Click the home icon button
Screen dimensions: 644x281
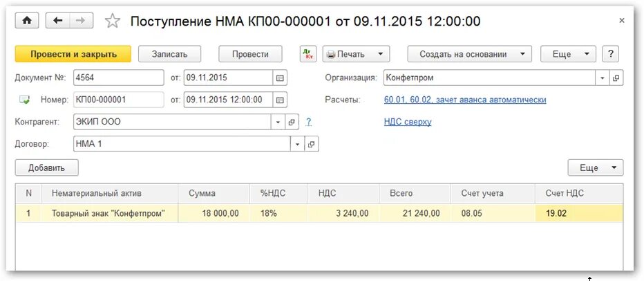[27, 21]
